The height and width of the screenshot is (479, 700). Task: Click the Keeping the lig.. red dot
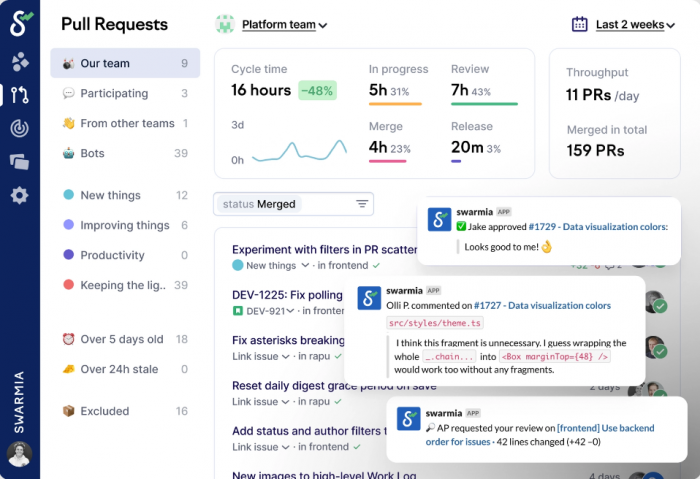pos(68,284)
